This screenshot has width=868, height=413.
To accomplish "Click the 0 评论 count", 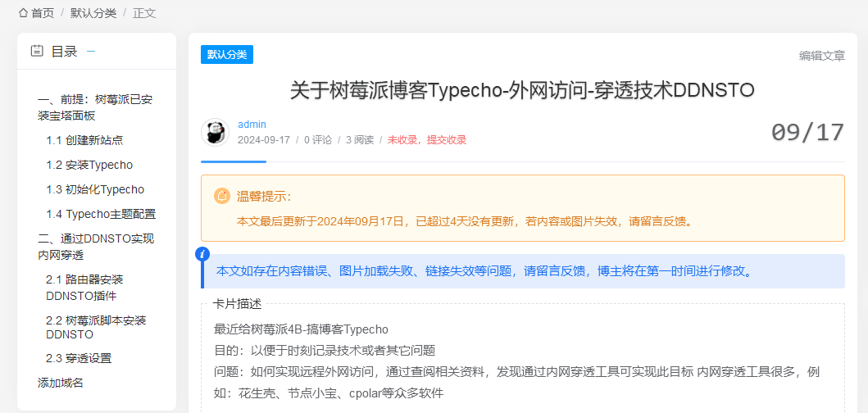I will pyautogui.click(x=318, y=140).
